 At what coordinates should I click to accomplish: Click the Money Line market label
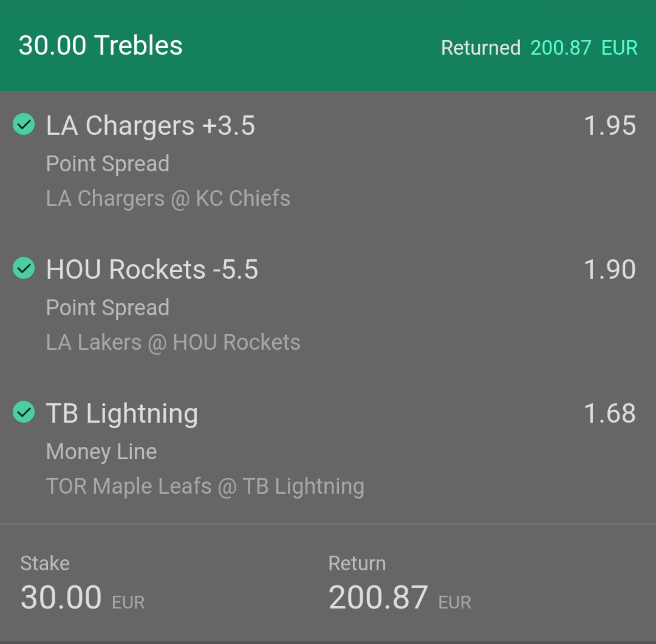pos(101,452)
